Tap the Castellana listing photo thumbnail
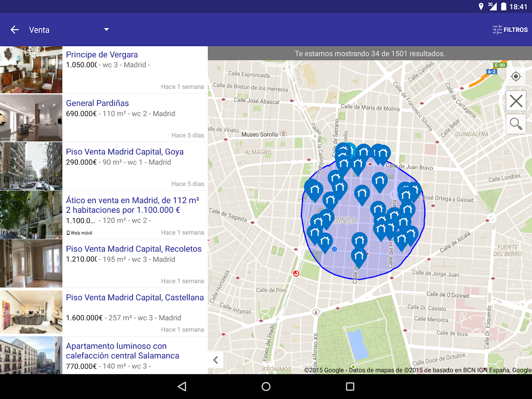This screenshot has height=399, width=532. (31, 312)
